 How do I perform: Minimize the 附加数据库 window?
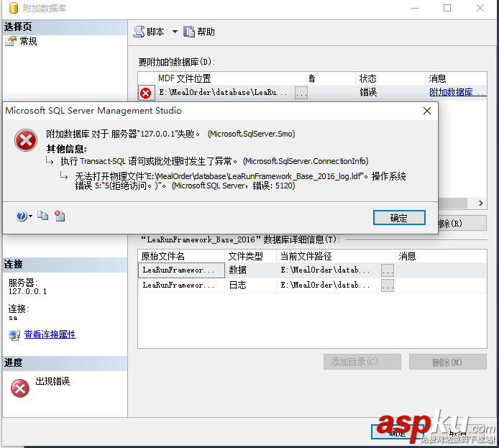coord(415,8)
